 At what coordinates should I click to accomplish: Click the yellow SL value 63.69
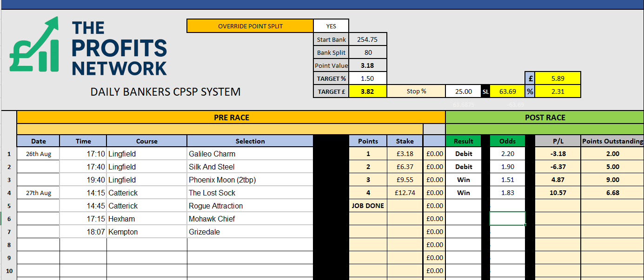(x=508, y=91)
